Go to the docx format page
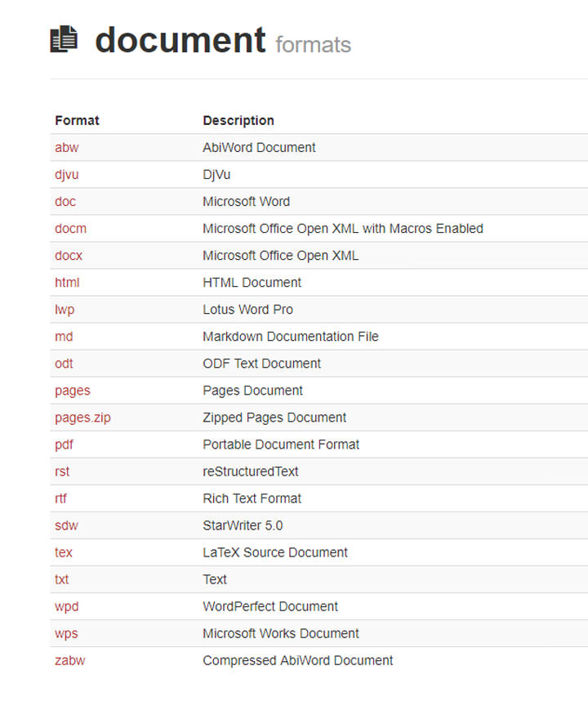Screen dimensions: 588x706 pos(69,256)
